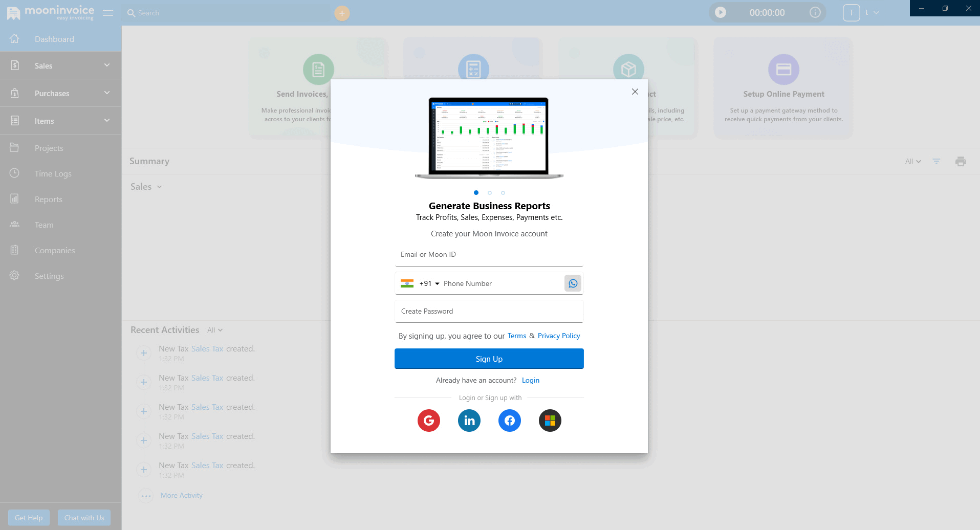Focus the Email or Moon ID field
980x530 pixels.
click(489, 254)
